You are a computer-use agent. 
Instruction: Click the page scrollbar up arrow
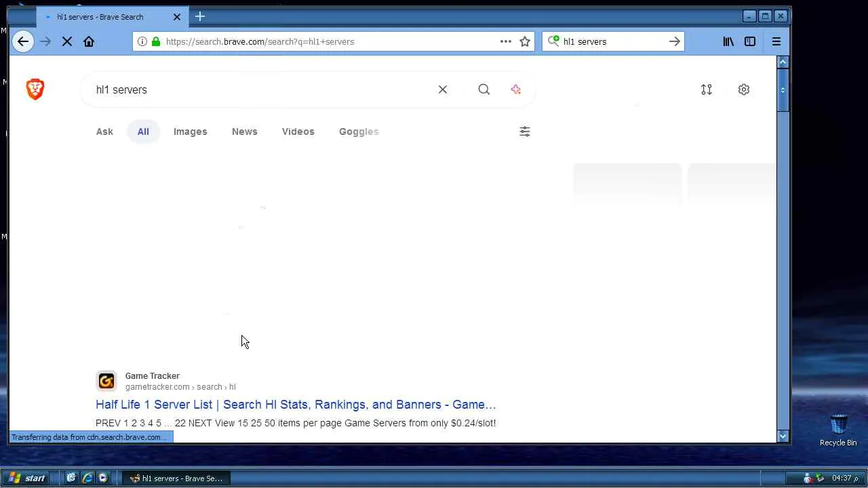(783, 62)
